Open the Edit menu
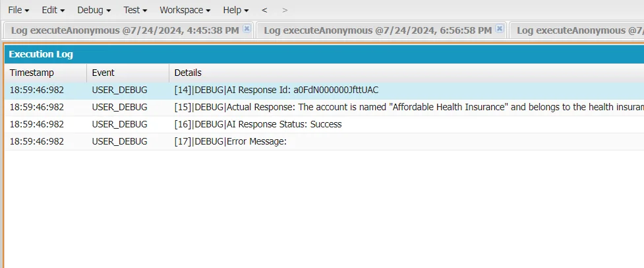 (x=53, y=11)
